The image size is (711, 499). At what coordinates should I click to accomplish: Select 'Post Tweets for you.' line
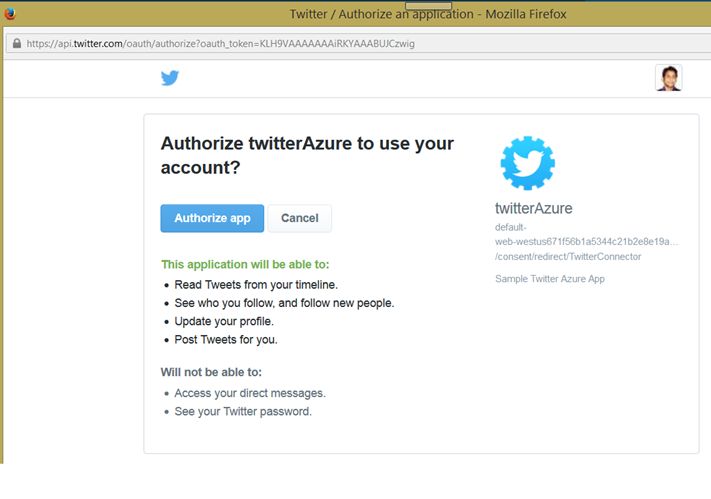pyautogui.click(x=226, y=339)
